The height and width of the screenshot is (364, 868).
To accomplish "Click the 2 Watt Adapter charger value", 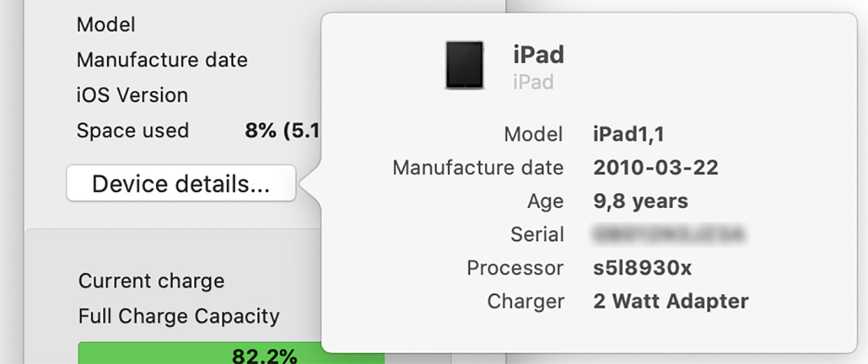I will point(671,302).
